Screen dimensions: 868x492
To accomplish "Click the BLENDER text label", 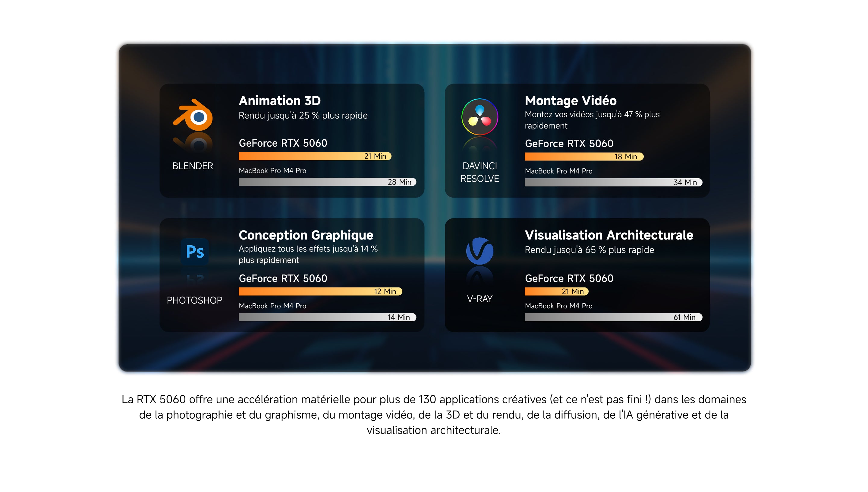I will (193, 166).
